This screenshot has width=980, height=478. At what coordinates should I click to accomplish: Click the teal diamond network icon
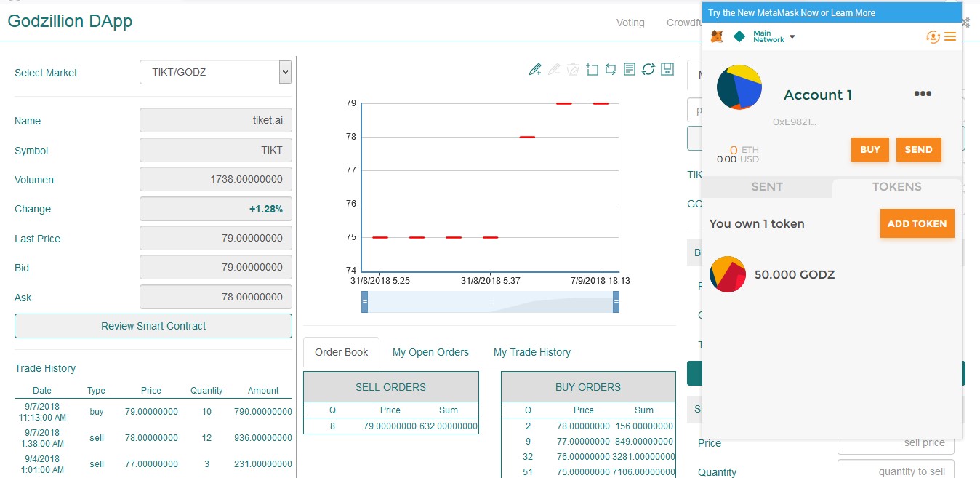[x=739, y=36]
